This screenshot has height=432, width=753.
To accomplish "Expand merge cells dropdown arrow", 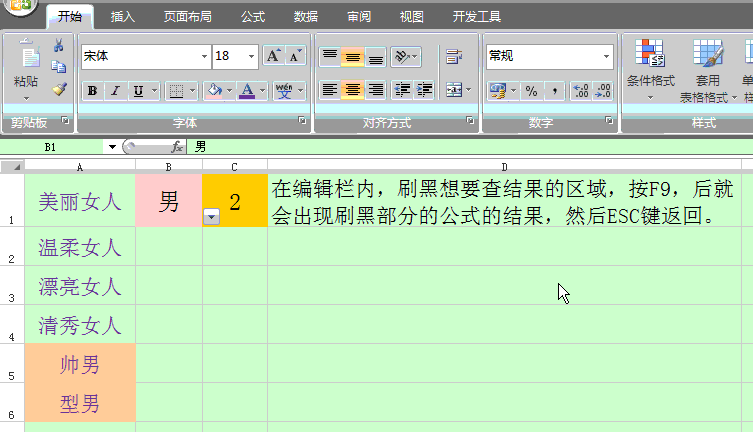I will point(468,90).
